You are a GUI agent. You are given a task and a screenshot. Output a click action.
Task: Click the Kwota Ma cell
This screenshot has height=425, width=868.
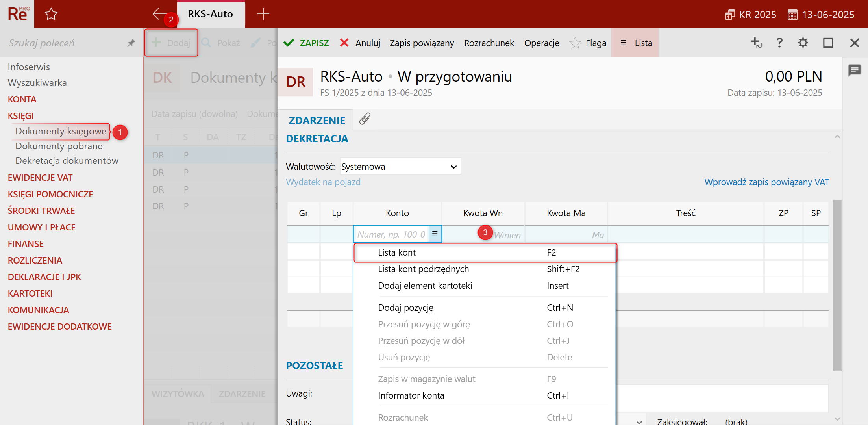tap(566, 234)
